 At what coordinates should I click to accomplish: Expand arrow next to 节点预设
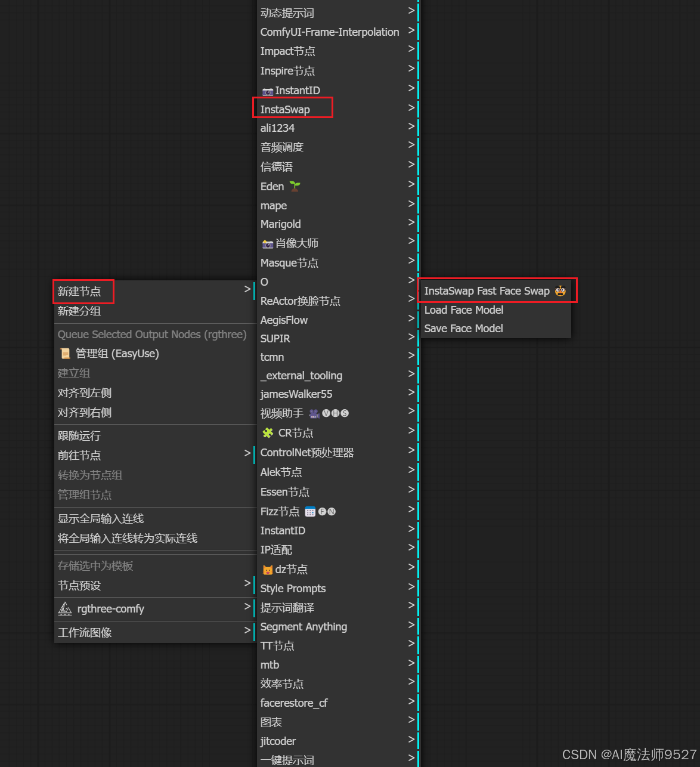point(247,583)
